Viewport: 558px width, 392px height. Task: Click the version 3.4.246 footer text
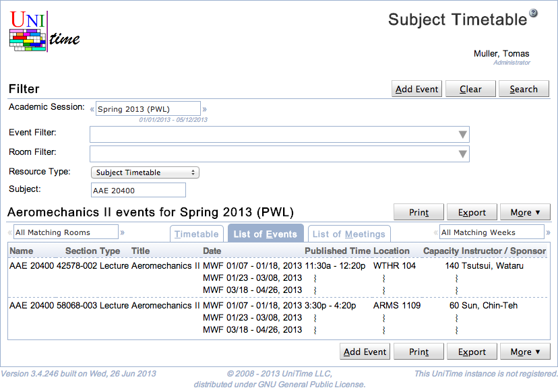(78, 374)
